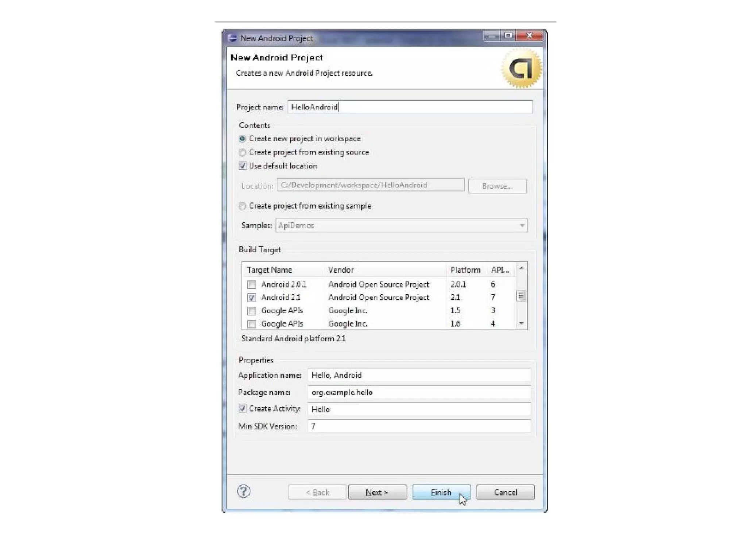
Task: Click the Next > button
Action: point(377,492)
